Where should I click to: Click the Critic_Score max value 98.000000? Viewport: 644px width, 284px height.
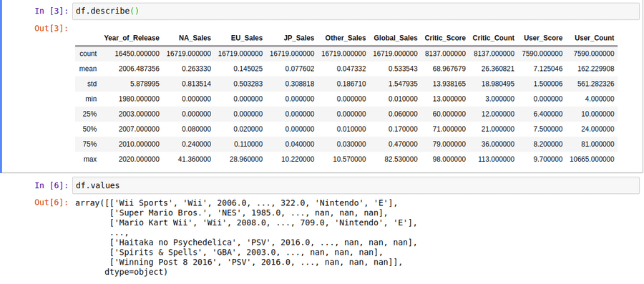[449, 159]
